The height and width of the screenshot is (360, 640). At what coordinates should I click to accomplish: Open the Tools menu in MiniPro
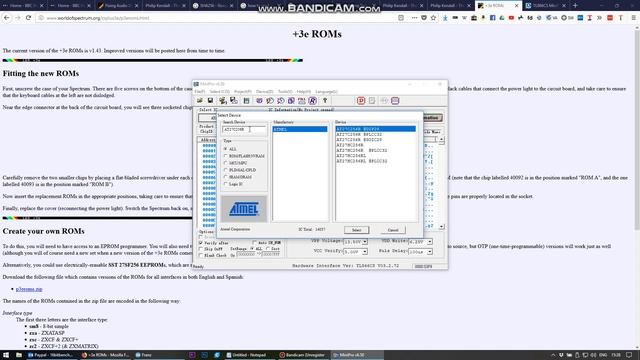point(285,91)
